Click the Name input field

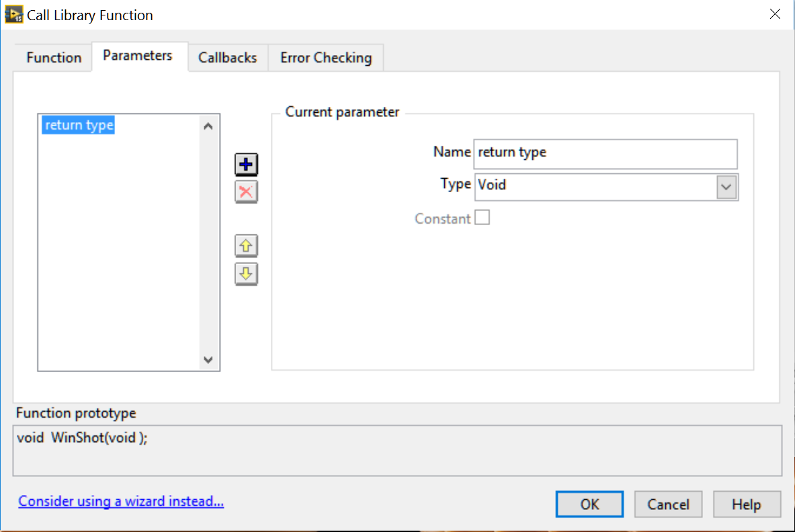[605, 152]
